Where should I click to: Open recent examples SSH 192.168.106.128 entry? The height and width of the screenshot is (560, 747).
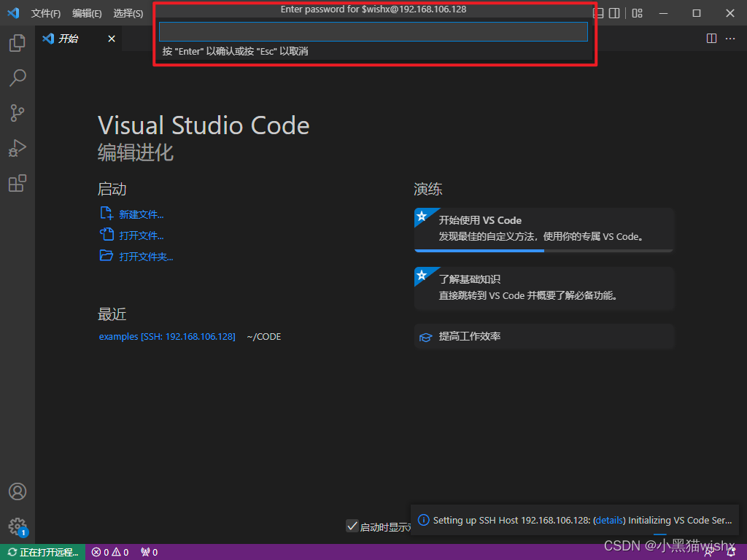coord(167,336)
